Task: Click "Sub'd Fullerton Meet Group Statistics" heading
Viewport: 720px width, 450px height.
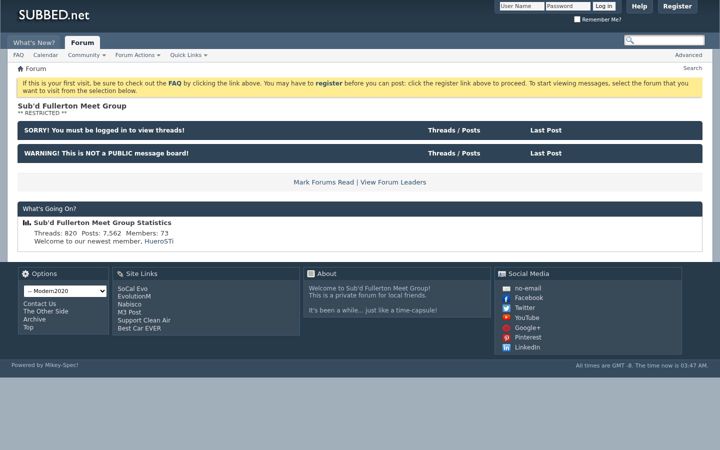Action: click(x=102, y=223)
